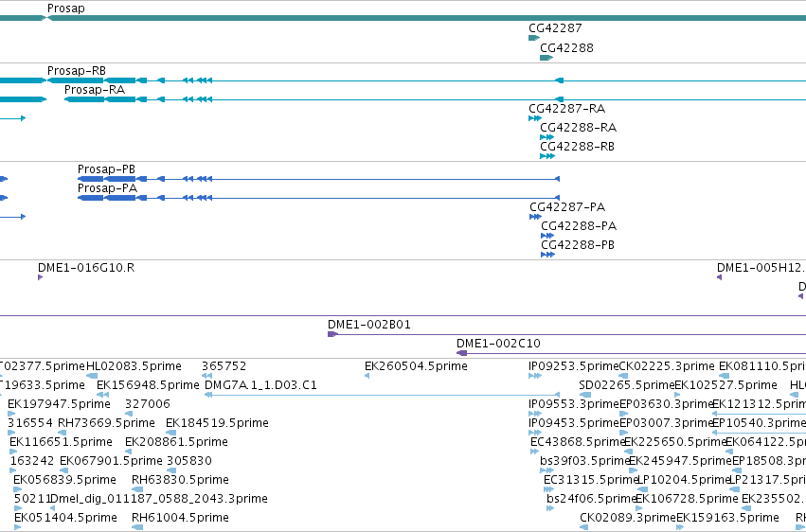The image size is (806, 532).
Task: Select the DME1-002C10 label
Action: click(498, 344)
